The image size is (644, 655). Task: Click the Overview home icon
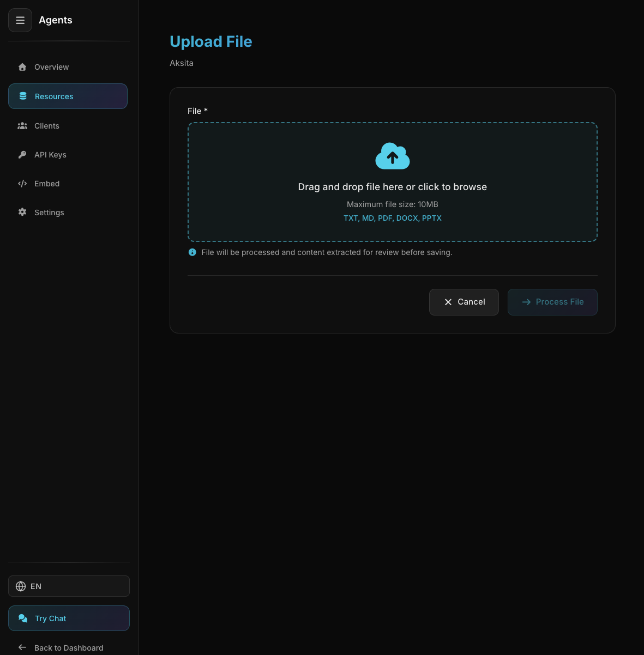click(22, 66)
